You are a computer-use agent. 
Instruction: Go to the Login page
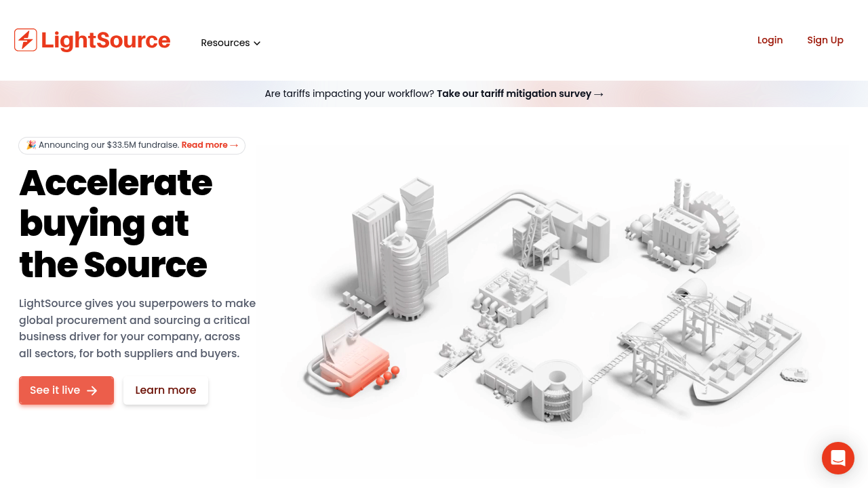click(770, 40)
